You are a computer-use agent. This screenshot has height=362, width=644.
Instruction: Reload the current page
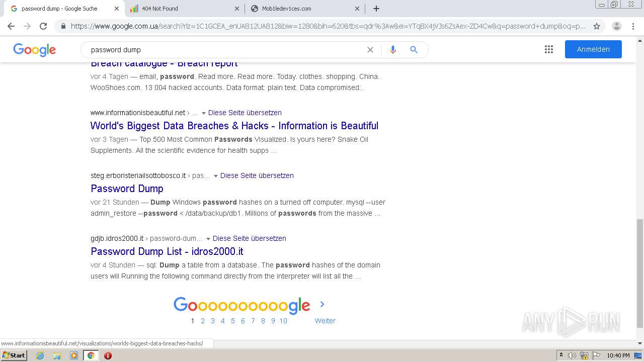tap(43, 26)
